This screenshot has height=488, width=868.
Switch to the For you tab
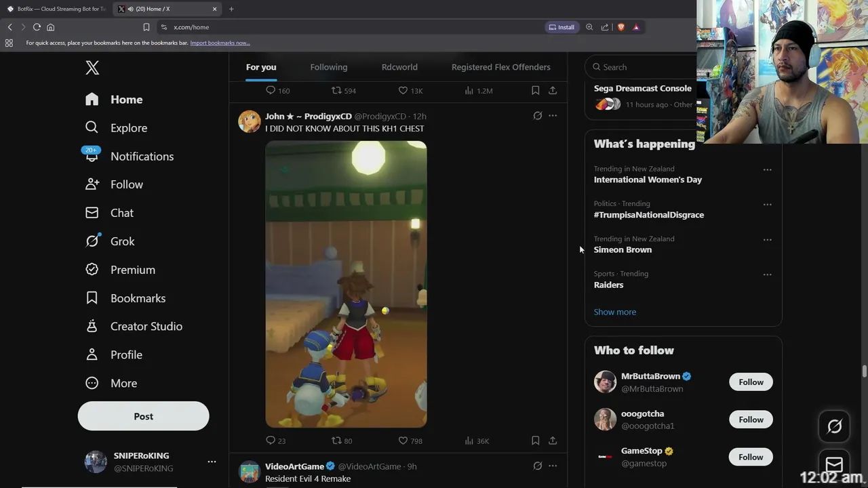(x=261, y=67)
